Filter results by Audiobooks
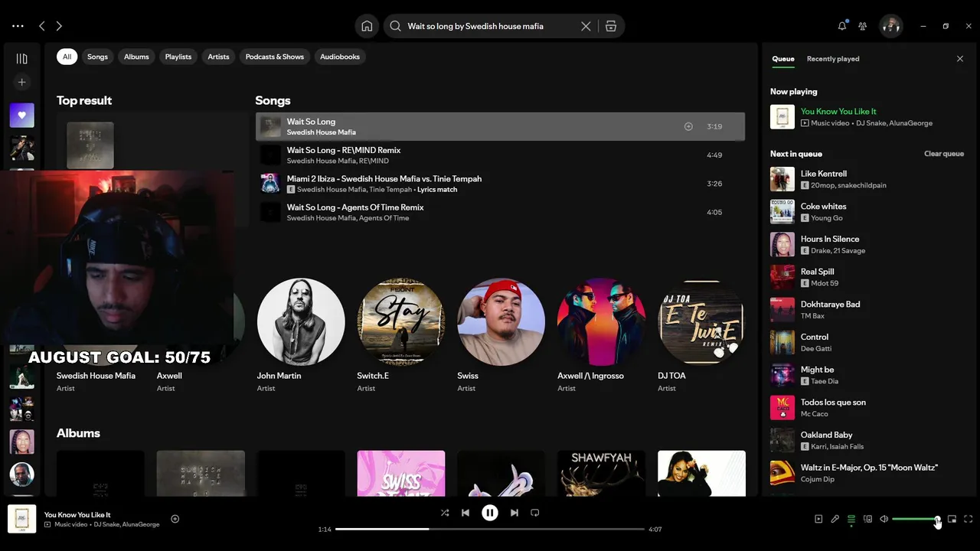Screen dimensions: 980x551 pyautogui.click(x=340, y=57)
